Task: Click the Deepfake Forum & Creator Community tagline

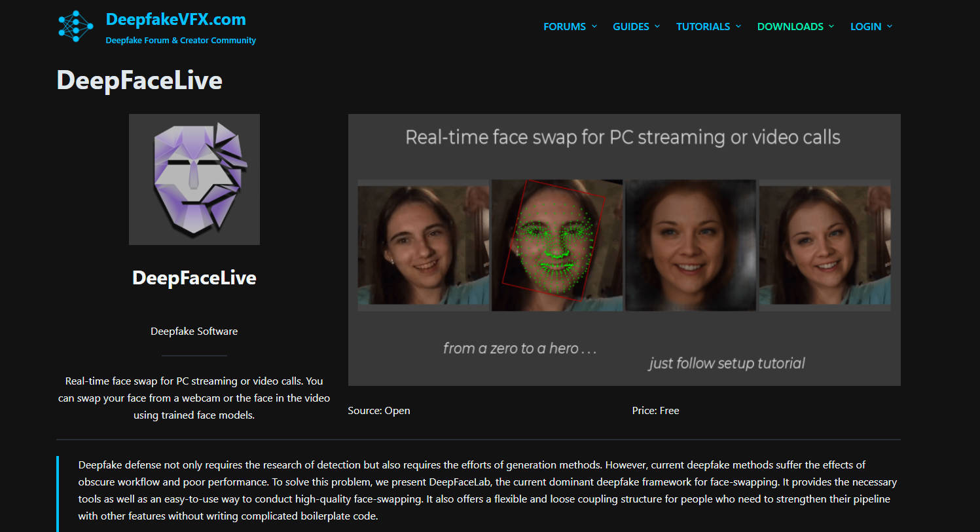Action: 181,41
